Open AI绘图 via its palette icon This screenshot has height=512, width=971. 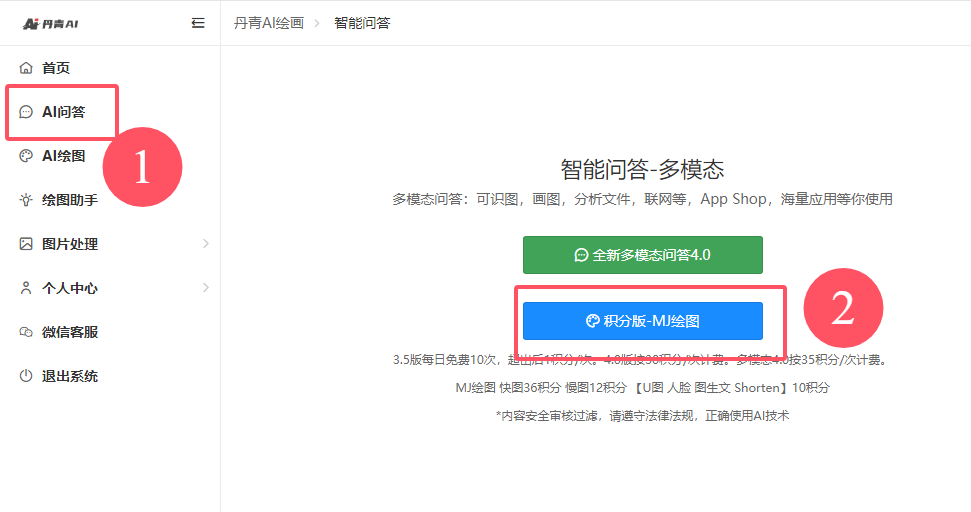point(26,156)
